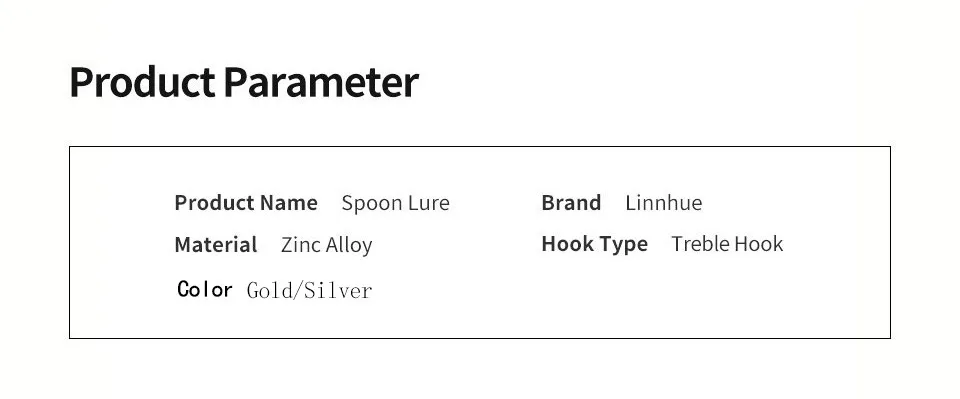
Task: Click the slash between Gold and Silver
Action: click(x=298, y=291)
